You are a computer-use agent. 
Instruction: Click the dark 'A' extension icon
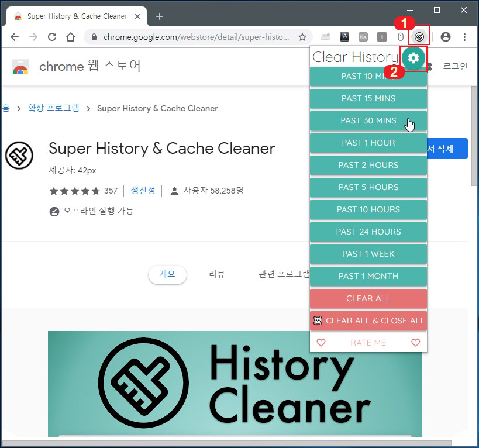(344, 37)
